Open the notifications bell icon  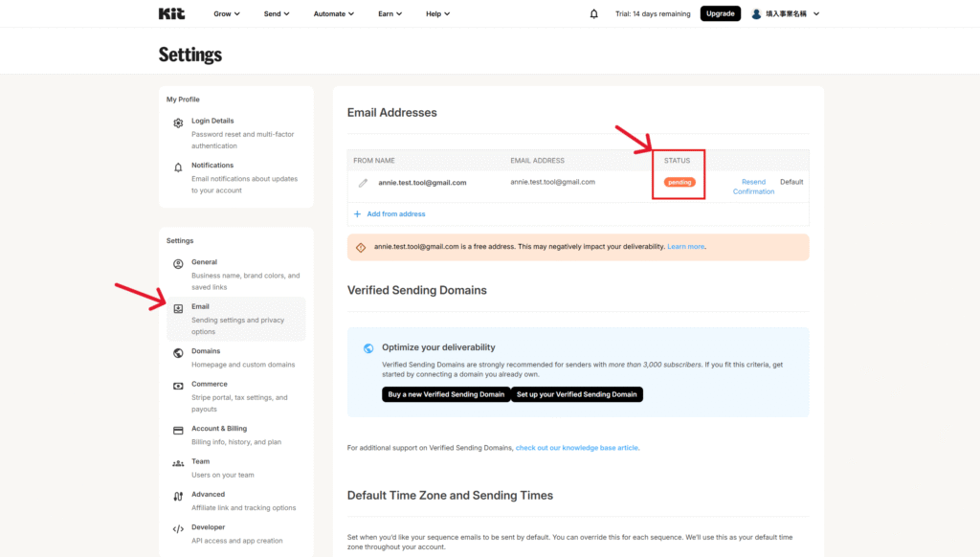(x=594, y=13)
